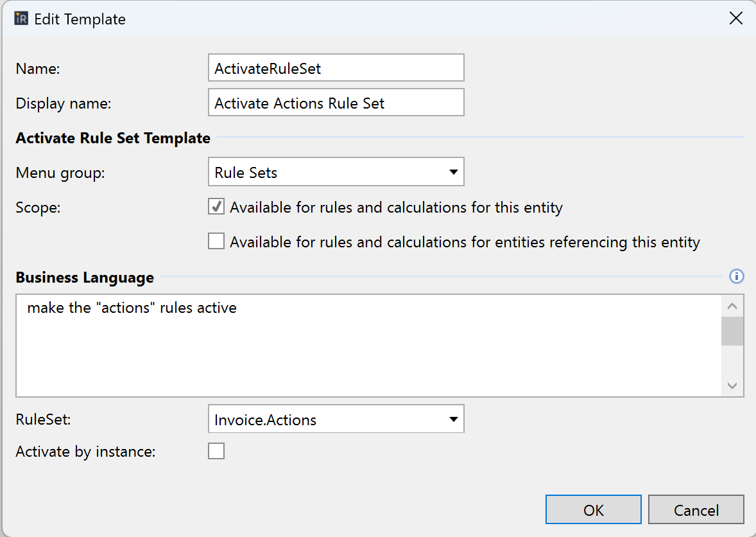Click the InRule app icon in title bar
Image resolution: width=756 pixels, height=537 pixels.
tap(21, 19)
